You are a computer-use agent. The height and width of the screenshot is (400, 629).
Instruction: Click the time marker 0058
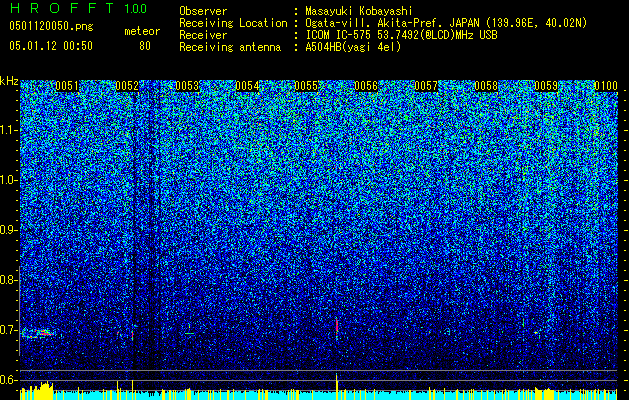[486, 86]
